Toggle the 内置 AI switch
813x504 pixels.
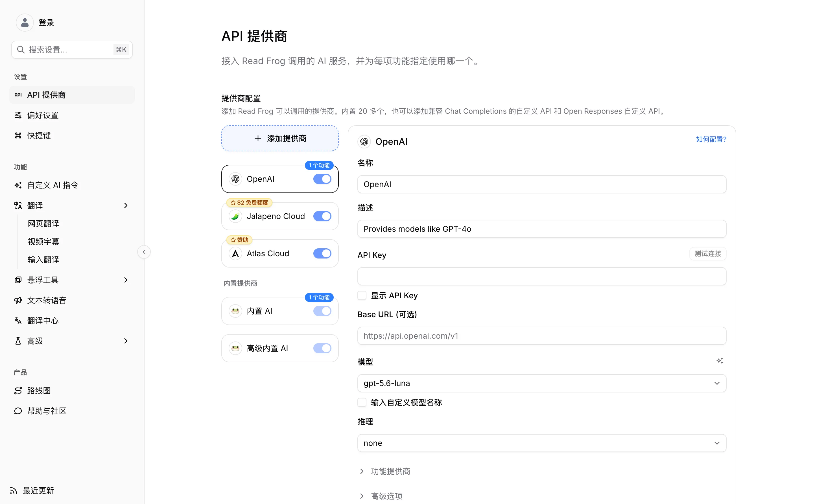click(322, 311)
